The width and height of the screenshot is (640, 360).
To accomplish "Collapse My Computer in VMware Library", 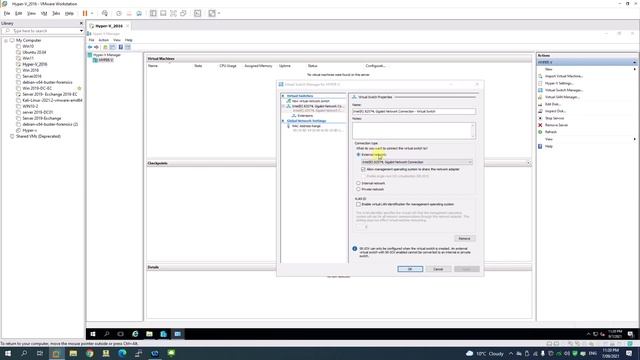I will [6, 40].
